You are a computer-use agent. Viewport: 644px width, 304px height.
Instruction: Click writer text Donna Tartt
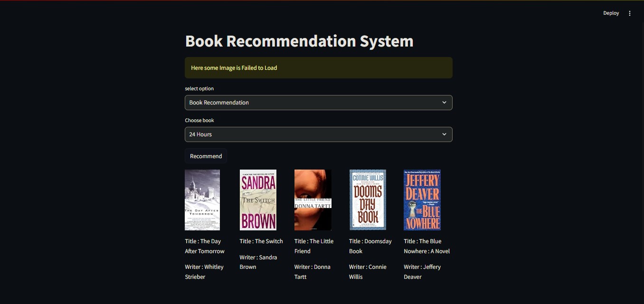[312, 272]
